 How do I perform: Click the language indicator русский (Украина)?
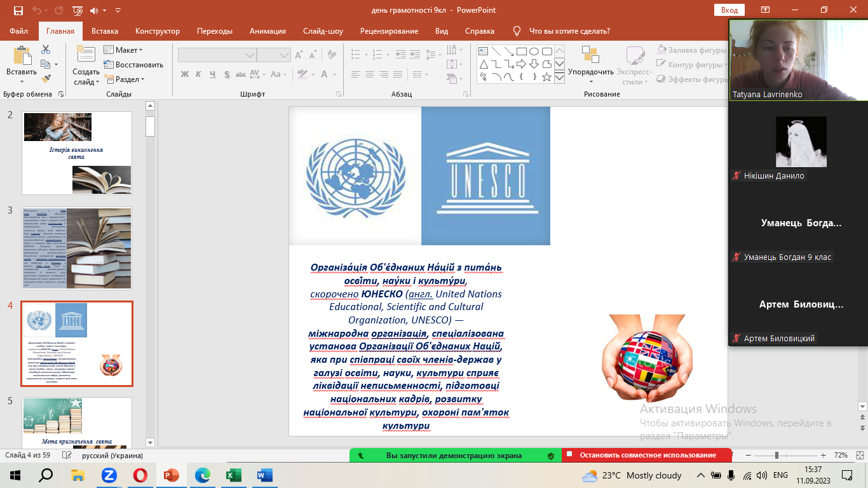coord(112,455)
